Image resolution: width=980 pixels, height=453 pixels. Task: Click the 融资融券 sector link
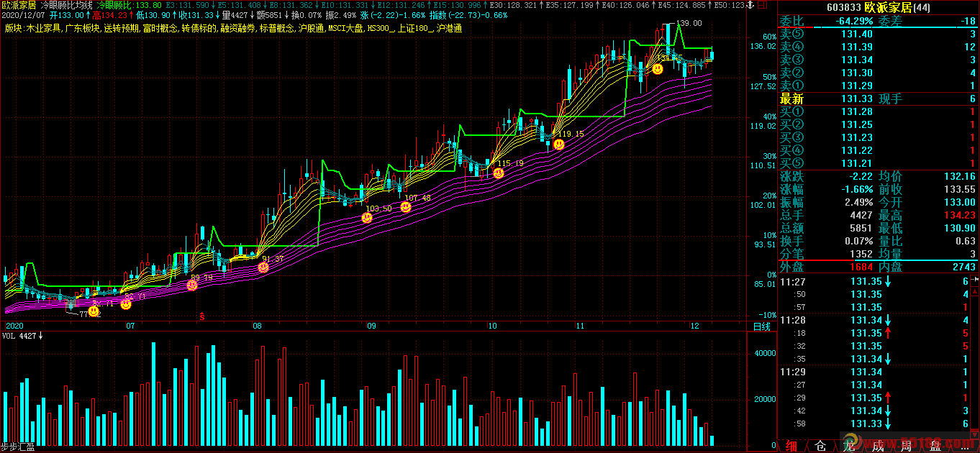click(x=237, y=29)
